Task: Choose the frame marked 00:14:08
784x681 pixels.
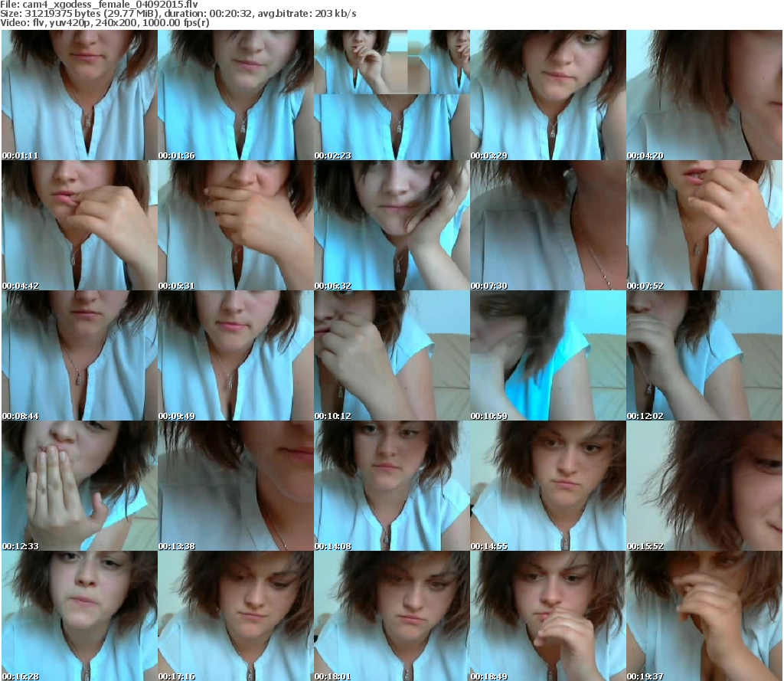Action: [x=392, y=486]
